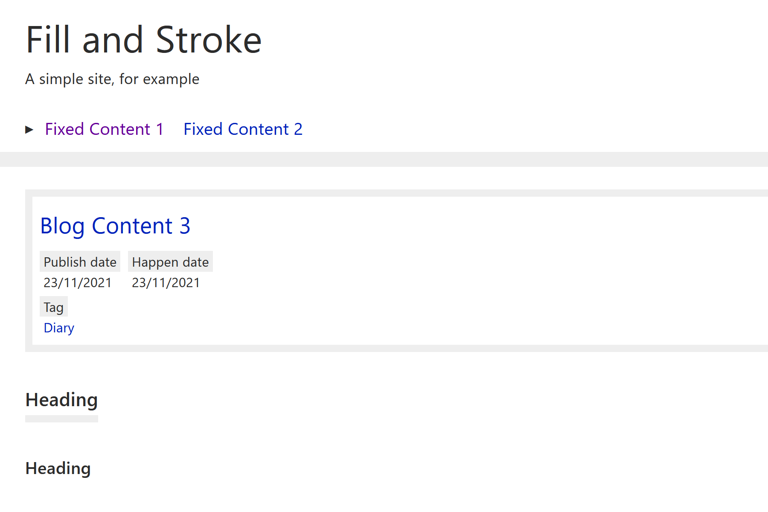Select the Publish date label
The image size is (768, 512).
pyautogui.click(x=80, y=262)
